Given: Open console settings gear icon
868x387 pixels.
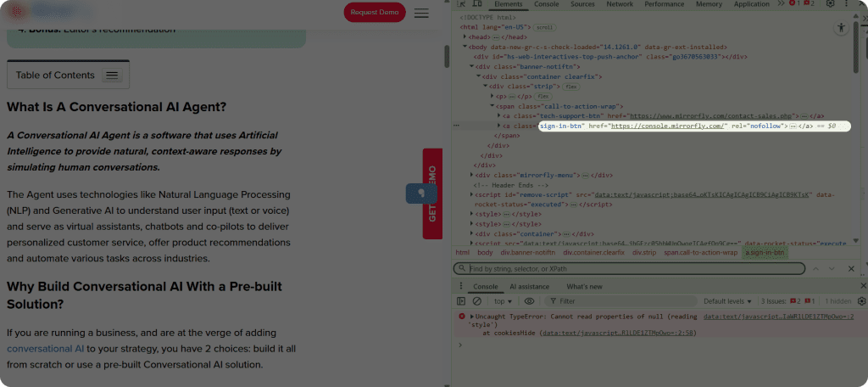Looking at the screenshot, I should click(x=861, y=301).
